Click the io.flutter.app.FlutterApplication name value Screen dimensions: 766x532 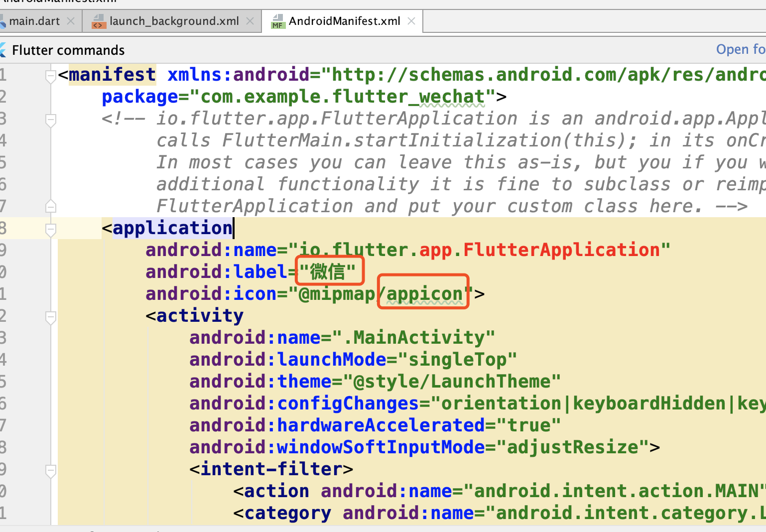(x=479, y=250)
